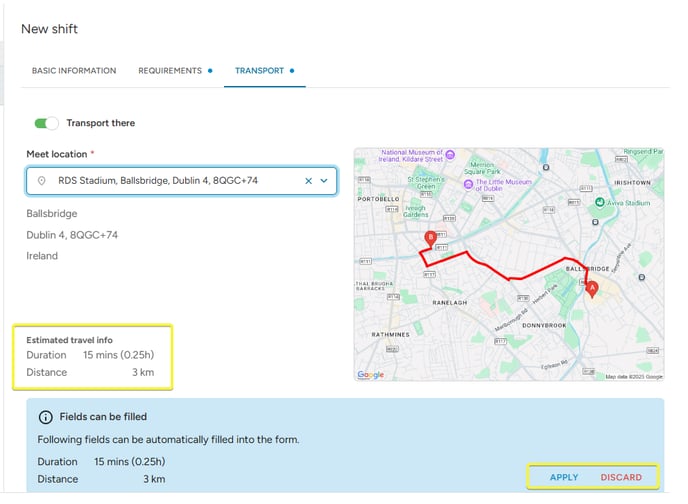
Task: Click the Irishtown label on the map
Action: click(632, 182)
